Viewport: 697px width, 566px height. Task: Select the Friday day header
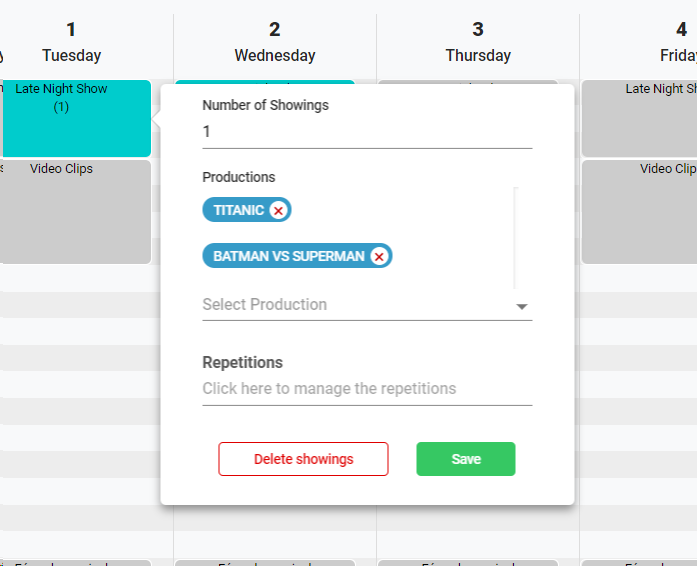coord(678,42)
